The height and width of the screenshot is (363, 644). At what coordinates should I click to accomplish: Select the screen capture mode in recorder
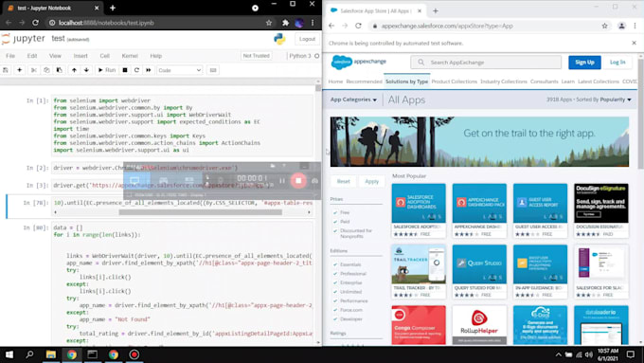pos(134,180)
